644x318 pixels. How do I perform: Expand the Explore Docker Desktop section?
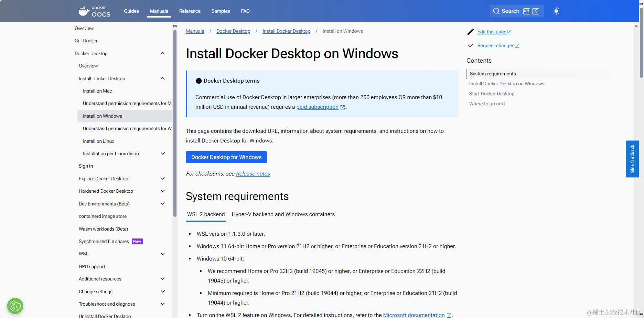coord(163,179)
